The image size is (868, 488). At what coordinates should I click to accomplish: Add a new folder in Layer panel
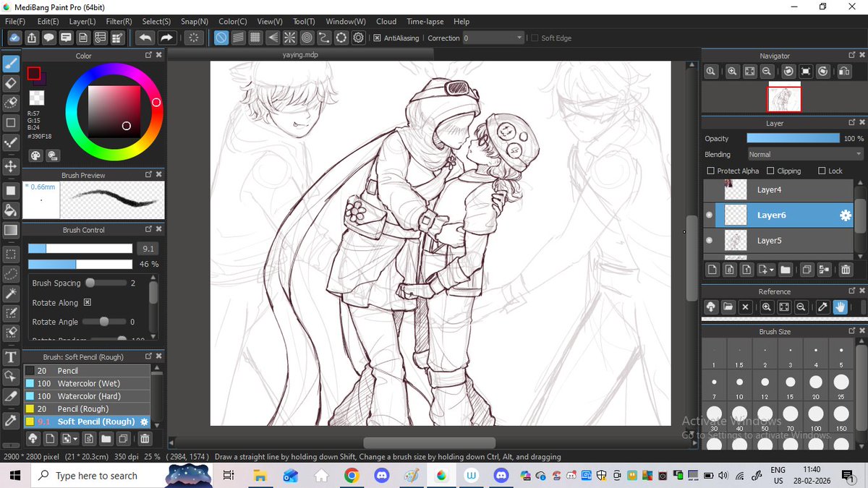click(785, 270)
